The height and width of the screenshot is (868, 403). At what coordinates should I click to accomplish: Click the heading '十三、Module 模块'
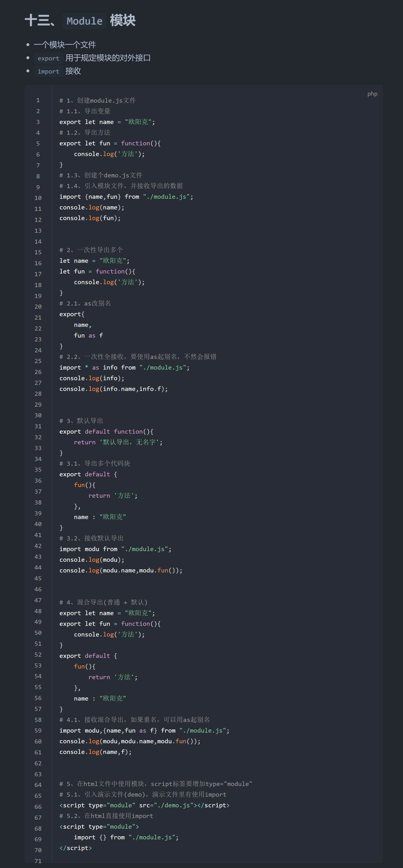pos(80,21)
